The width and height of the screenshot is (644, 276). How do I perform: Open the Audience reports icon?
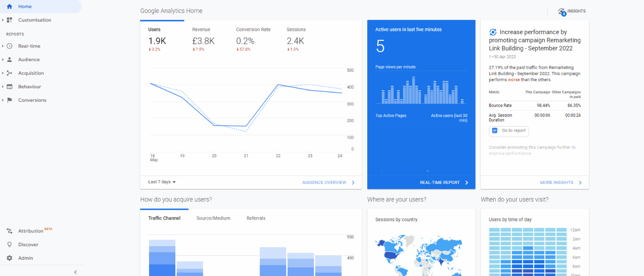point(10,59)
